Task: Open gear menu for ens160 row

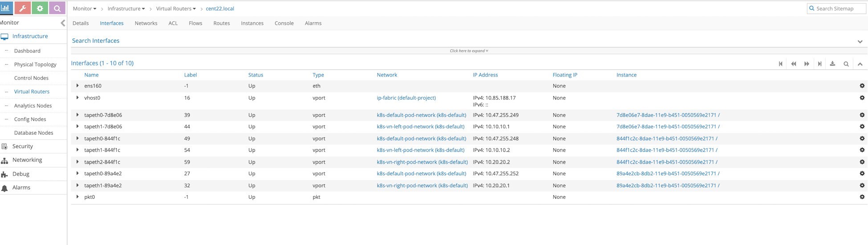Action: click(862, 86)
